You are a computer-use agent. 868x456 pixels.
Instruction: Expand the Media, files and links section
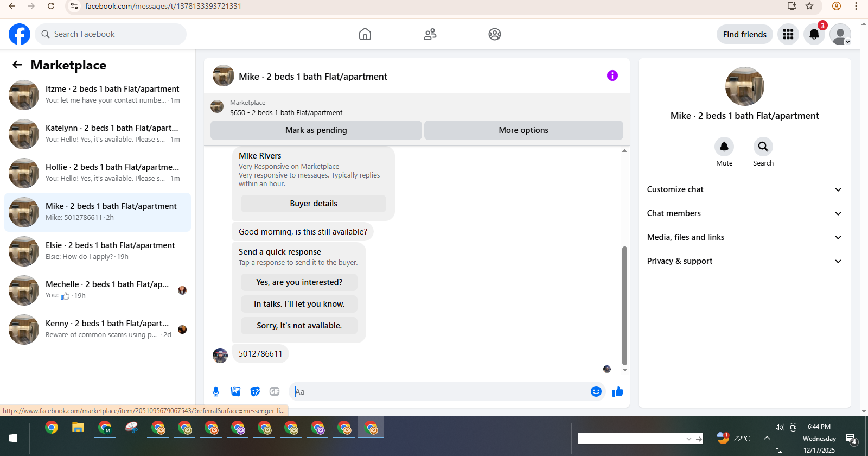click(x=744, y=237)
